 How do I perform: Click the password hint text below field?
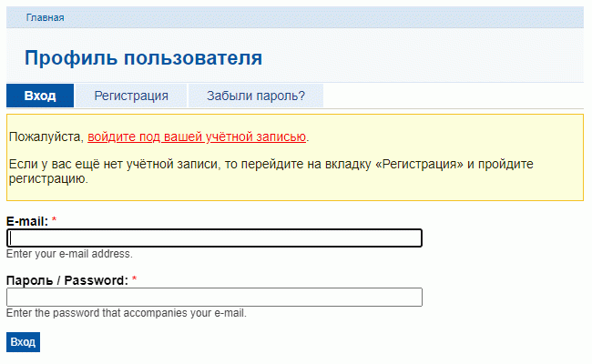[x=127, y=313]
